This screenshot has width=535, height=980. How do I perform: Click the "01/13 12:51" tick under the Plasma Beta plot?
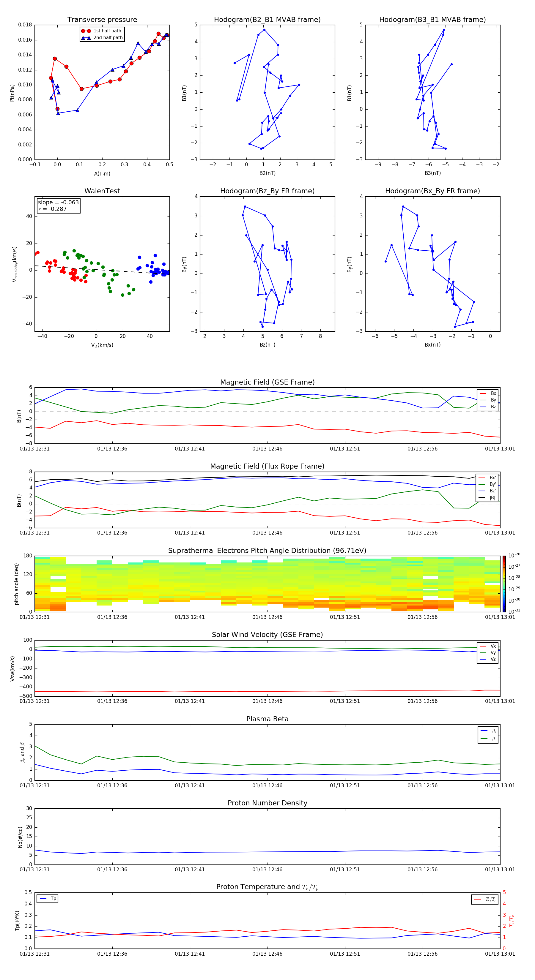pos(344,785)
